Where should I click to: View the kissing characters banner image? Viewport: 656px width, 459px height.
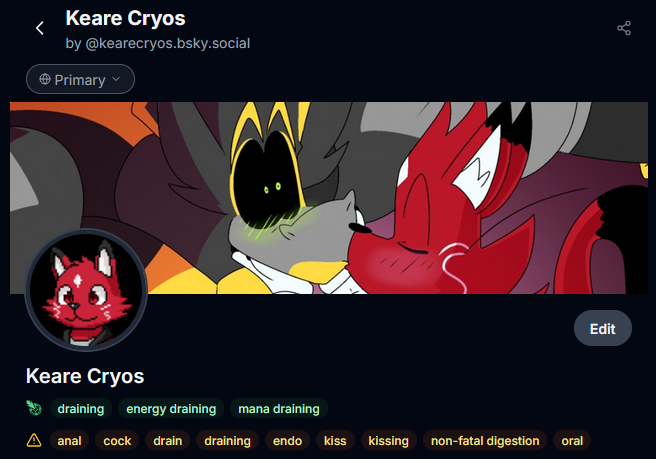[329, 198]
